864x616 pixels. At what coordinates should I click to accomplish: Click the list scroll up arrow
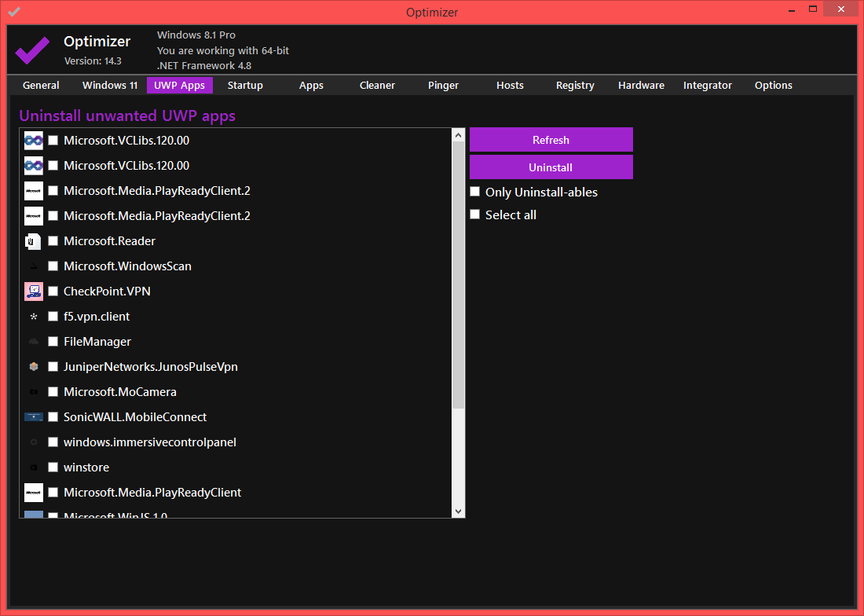click(x=459, y=135)
